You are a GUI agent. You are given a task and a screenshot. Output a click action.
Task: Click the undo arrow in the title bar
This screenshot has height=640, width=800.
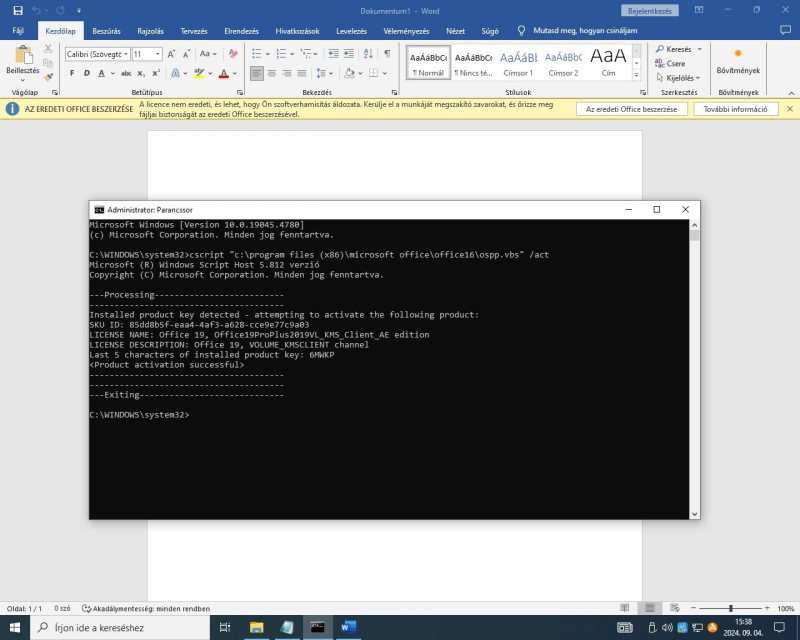pos(36,11)
